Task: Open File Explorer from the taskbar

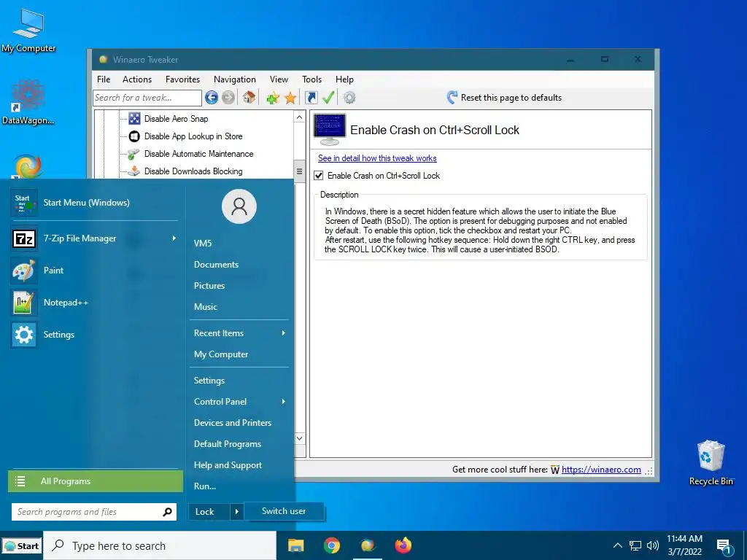Action: click(296, 545)
